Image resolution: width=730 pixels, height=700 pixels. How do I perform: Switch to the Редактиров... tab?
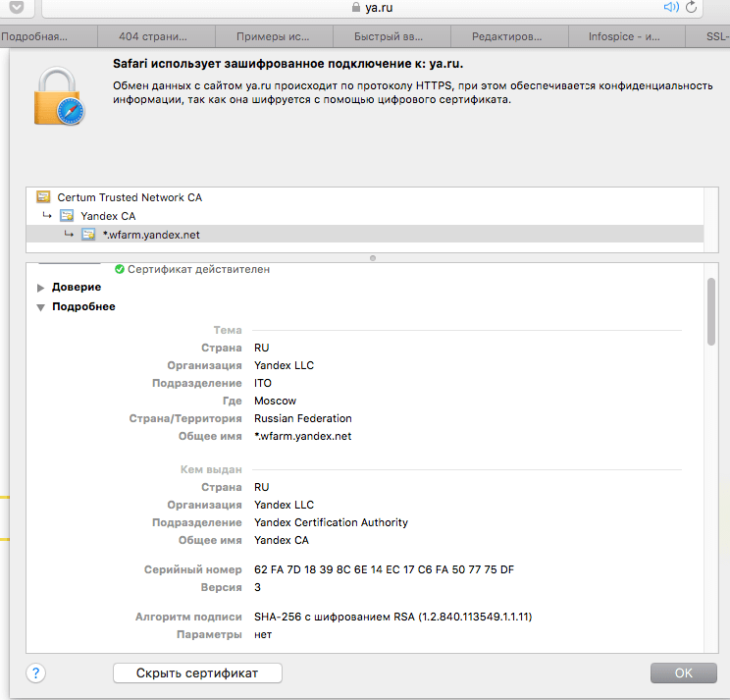[510, 36]
